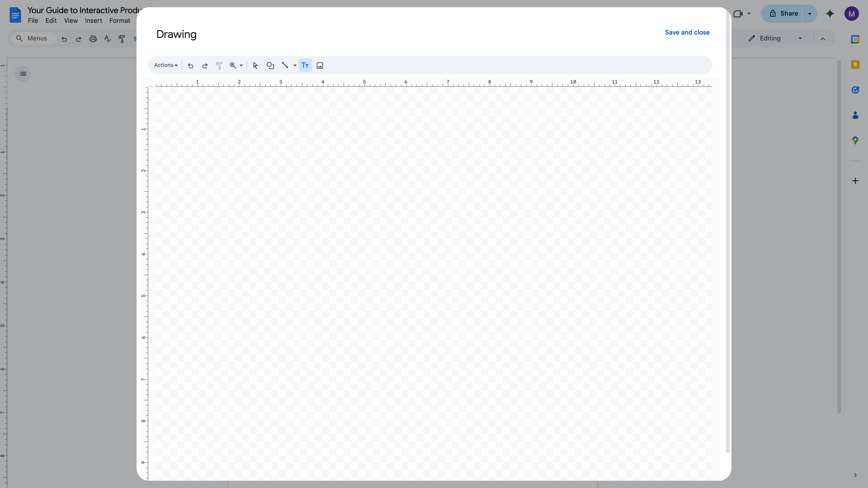Run spelling and grammar check
Viewport: 868px width, 488px height.
tap(108, 39)
